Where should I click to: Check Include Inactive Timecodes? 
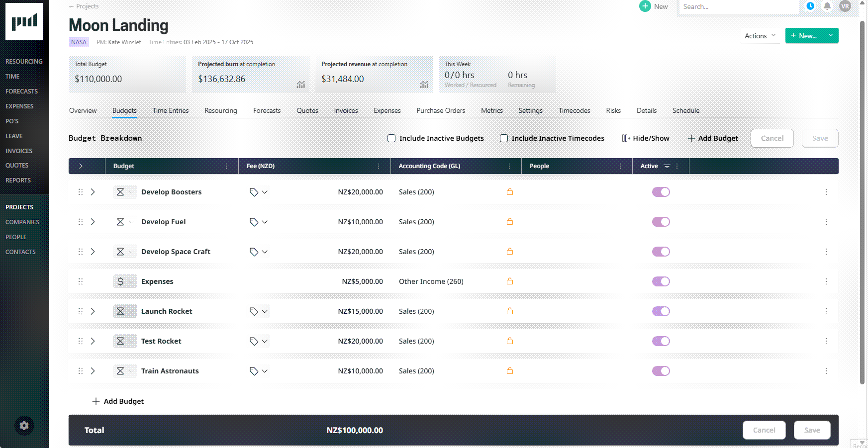coord(504,138)
